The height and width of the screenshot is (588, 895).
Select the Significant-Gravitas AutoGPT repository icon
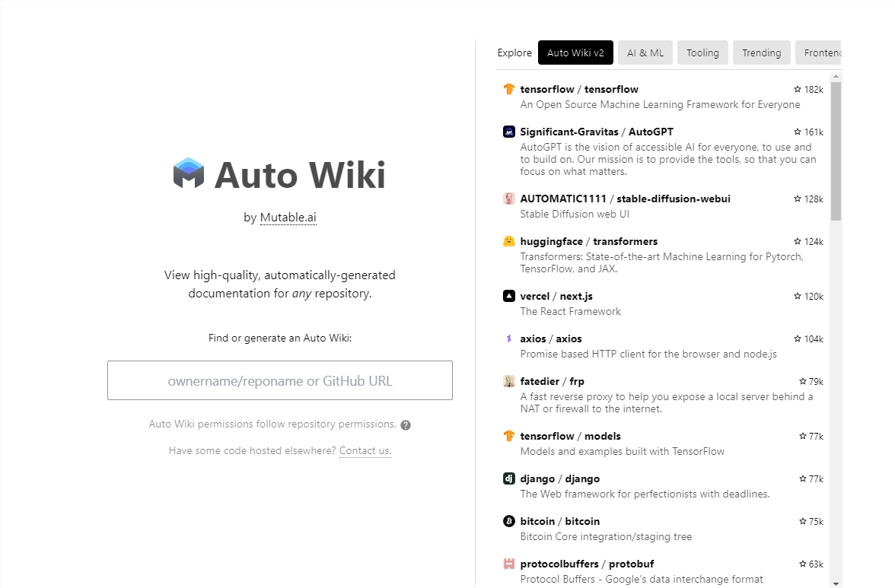508,131
